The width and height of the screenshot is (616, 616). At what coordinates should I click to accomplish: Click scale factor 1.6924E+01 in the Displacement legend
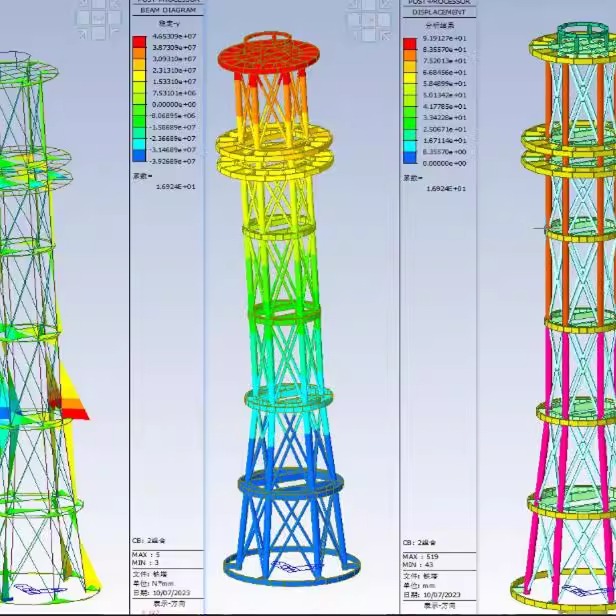(x=446, y=189)
